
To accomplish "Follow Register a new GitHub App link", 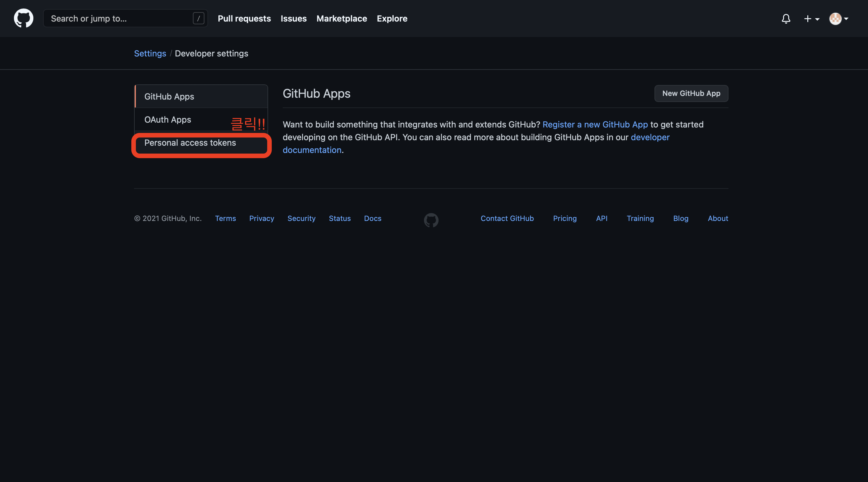I will click(595, 124).
